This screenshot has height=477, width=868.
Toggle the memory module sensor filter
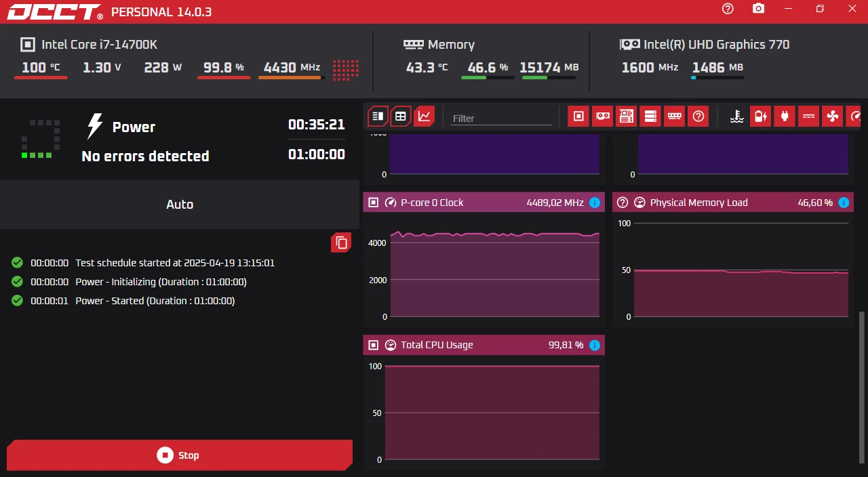[674, 117]
